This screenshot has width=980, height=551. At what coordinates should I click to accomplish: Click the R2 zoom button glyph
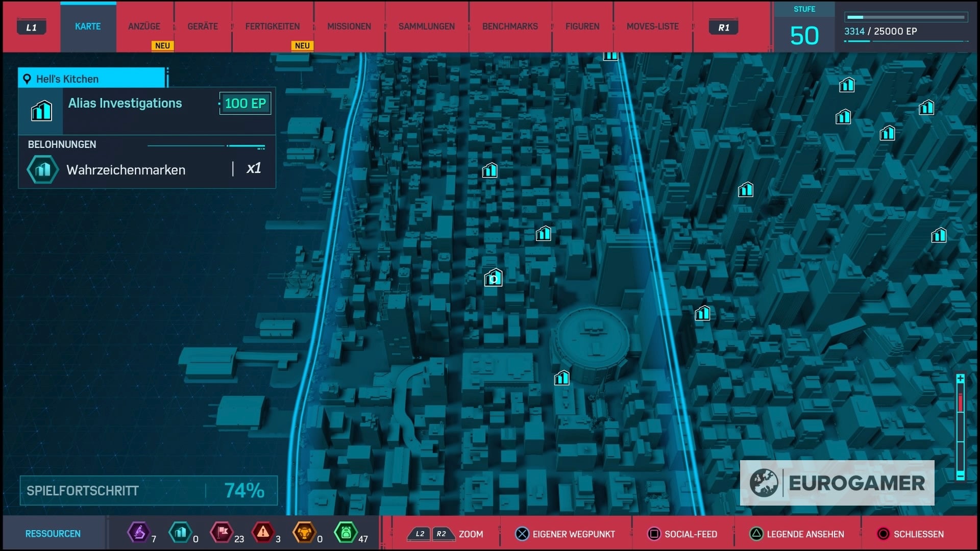click(442, 534)
